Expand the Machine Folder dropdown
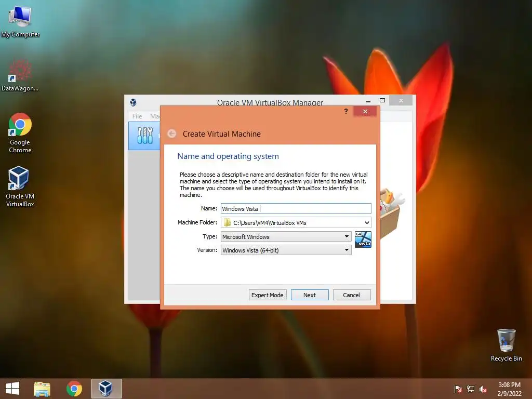The image size is (532, 399). point(367,222)
